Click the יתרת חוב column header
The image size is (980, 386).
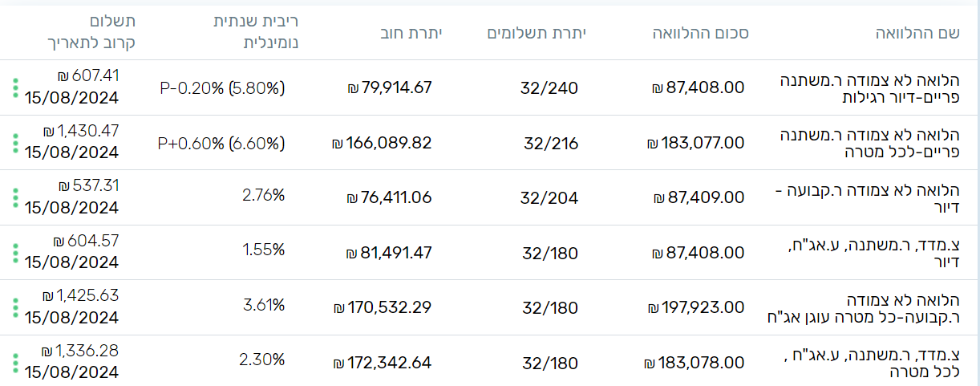411,33
